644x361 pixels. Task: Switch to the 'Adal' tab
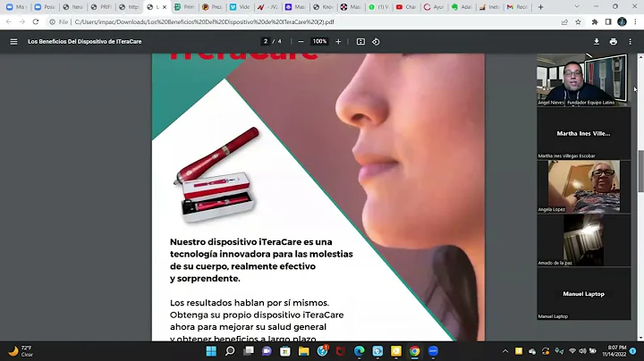point(462,7)
